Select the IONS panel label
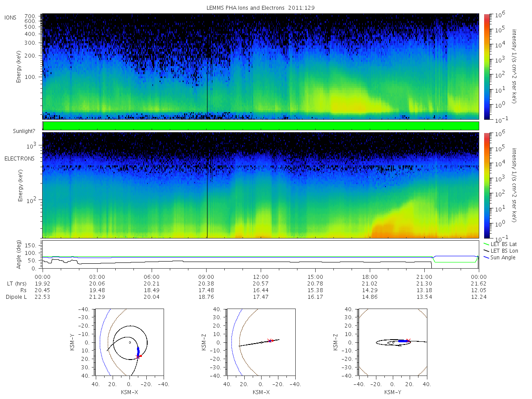This screenshot has width=532, height=399. pyautogui.click(x=11, y=18)
